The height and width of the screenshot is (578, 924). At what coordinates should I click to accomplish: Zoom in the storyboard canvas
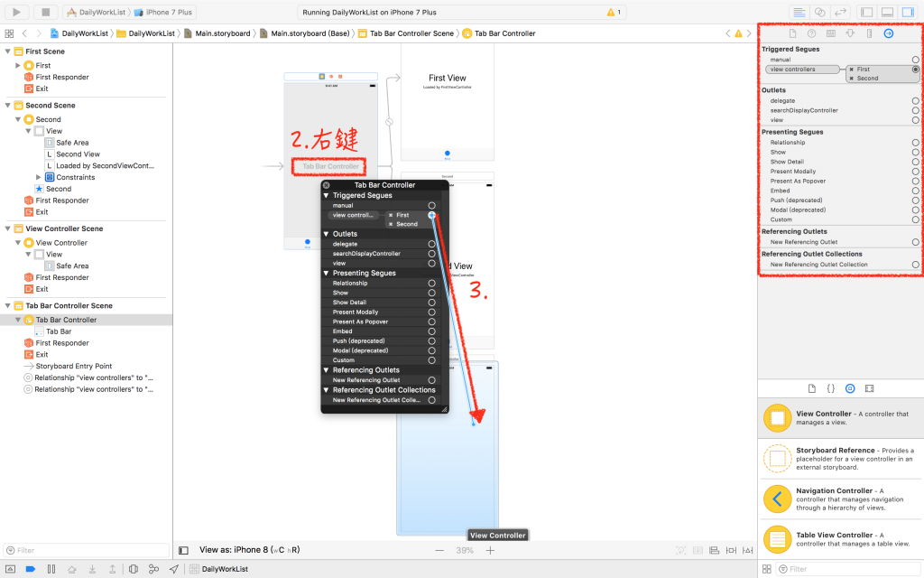coord(490,550)
